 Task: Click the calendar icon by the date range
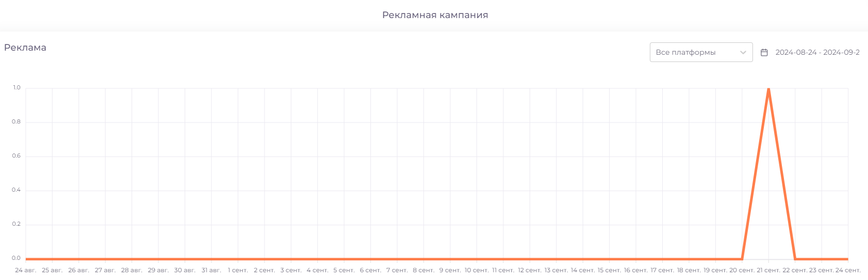[764, 52]
